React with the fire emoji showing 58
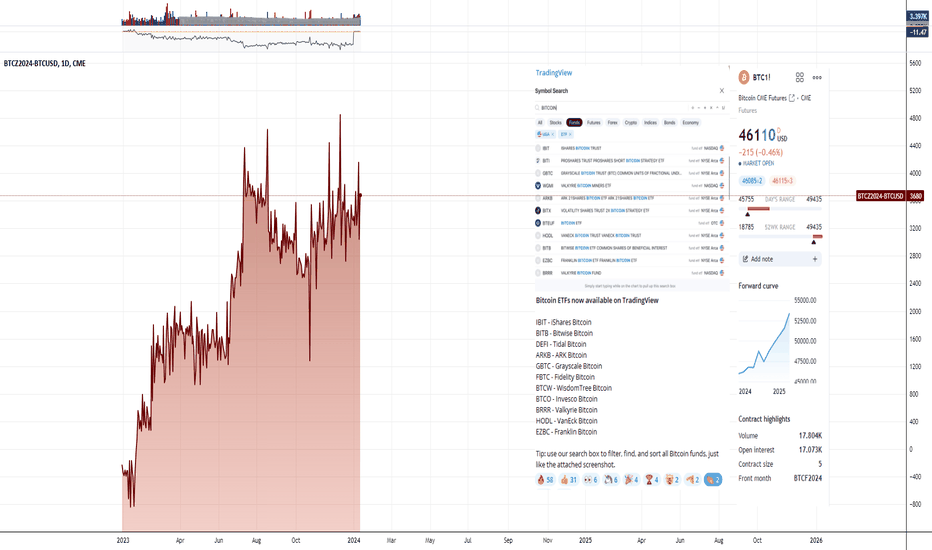Screen dimensions: 932x550 coord(545,480)
